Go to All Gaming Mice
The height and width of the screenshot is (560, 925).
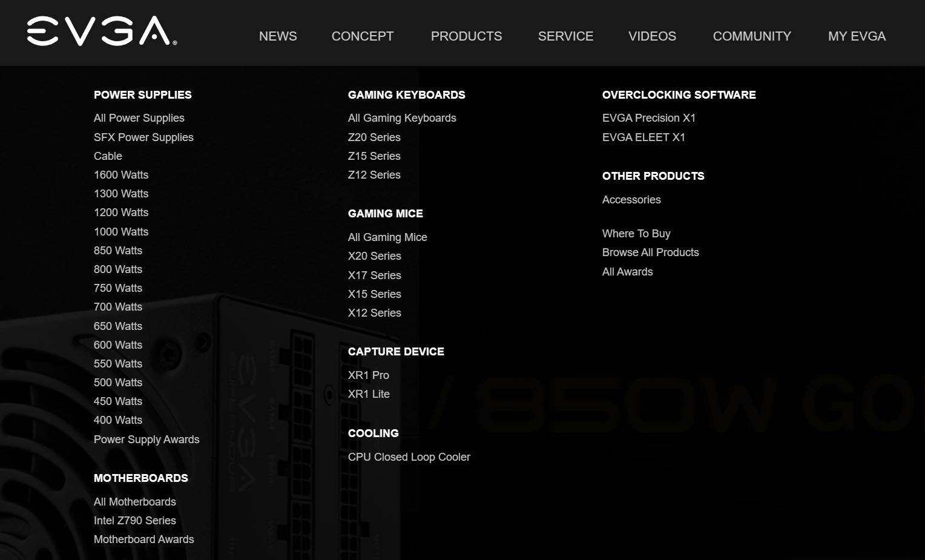click(387, 237)
